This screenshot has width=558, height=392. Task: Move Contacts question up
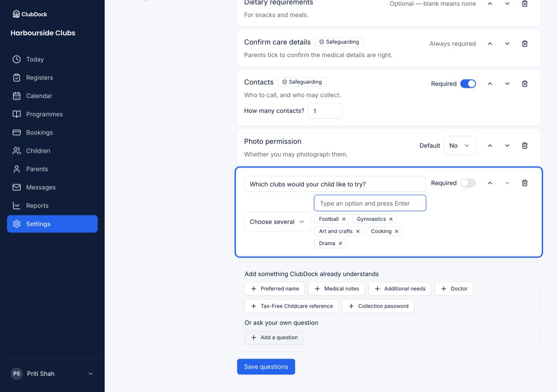click(490, 84)
